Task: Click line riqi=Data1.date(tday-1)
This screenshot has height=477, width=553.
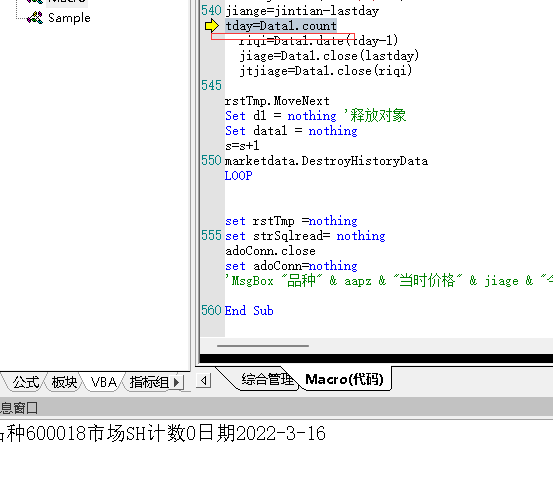Action: pyautogui.click(x=319, y=41)
